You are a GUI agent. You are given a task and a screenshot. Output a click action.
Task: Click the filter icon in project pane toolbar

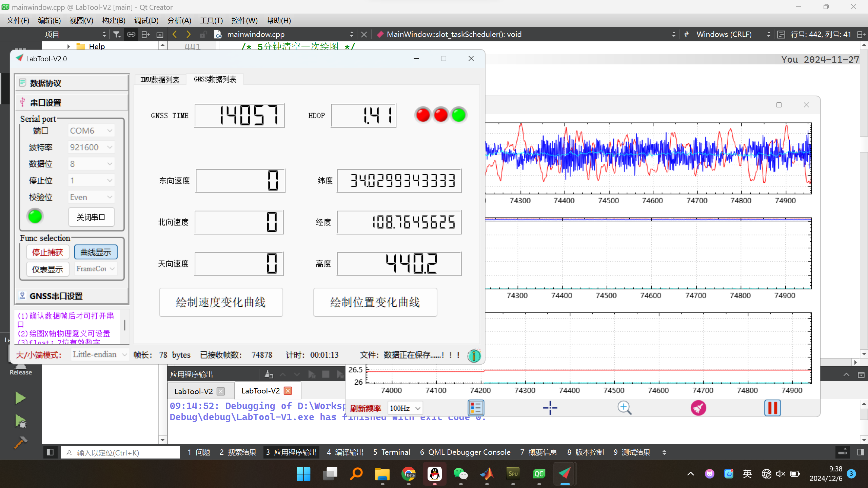point(117,34)
